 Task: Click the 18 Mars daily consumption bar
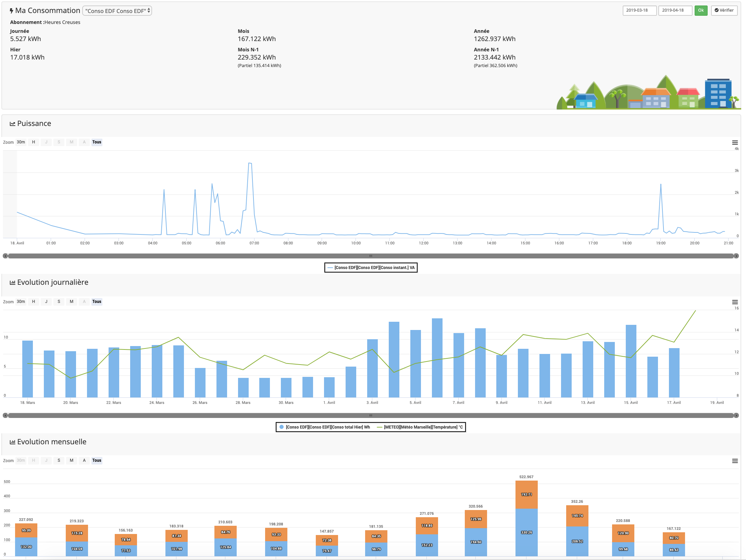click(x=27, y=369)
